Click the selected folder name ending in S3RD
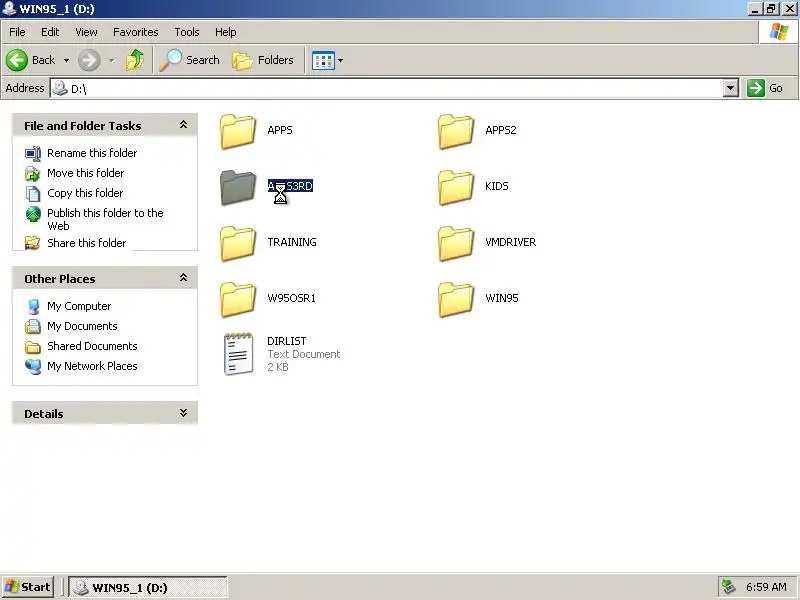 click(290, 186)
